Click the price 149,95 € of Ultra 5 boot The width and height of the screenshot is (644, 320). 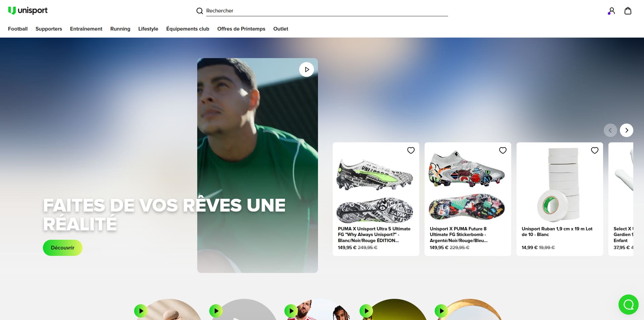[x=347, y=247]
